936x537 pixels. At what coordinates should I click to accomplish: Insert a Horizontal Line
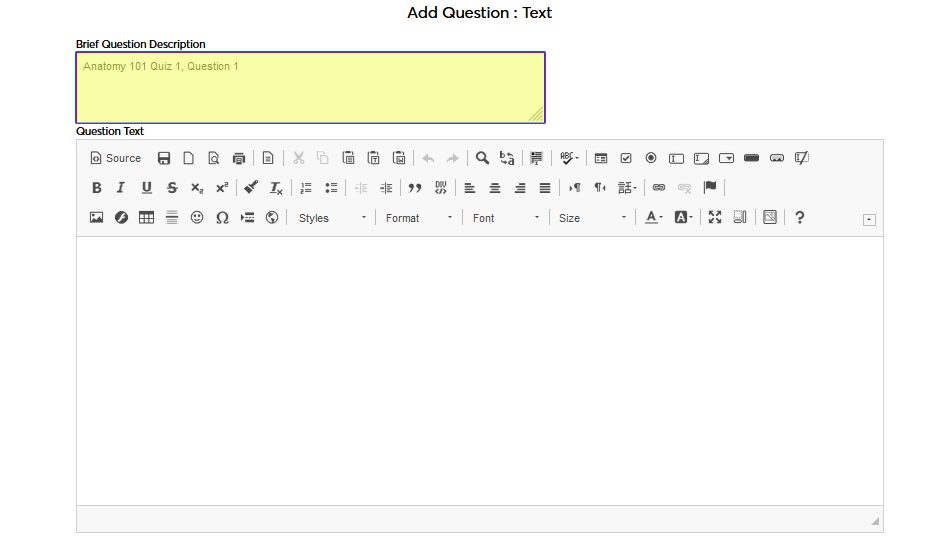[x=172, y=218]
